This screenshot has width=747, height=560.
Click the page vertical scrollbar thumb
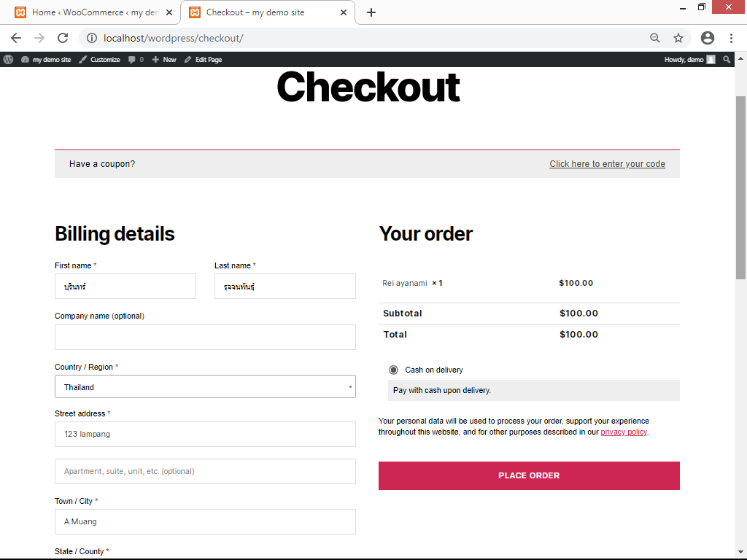pos(740,187)
